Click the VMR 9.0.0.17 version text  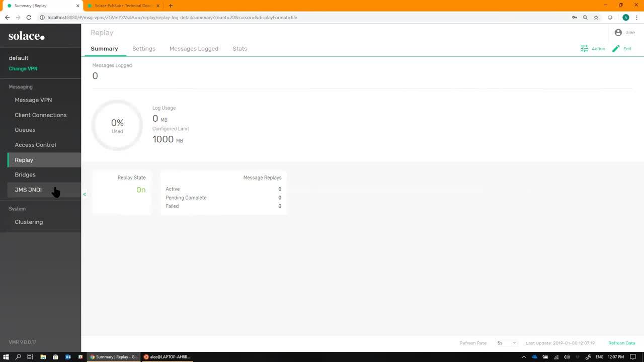23,342
